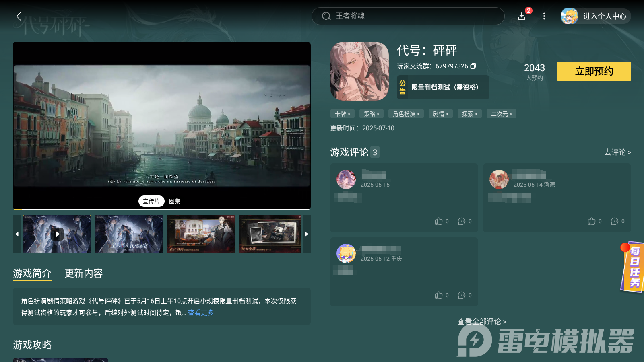Screen dimensions: 644x362
Task: Open the 角色扮演 tag
Action: (406, 114)
